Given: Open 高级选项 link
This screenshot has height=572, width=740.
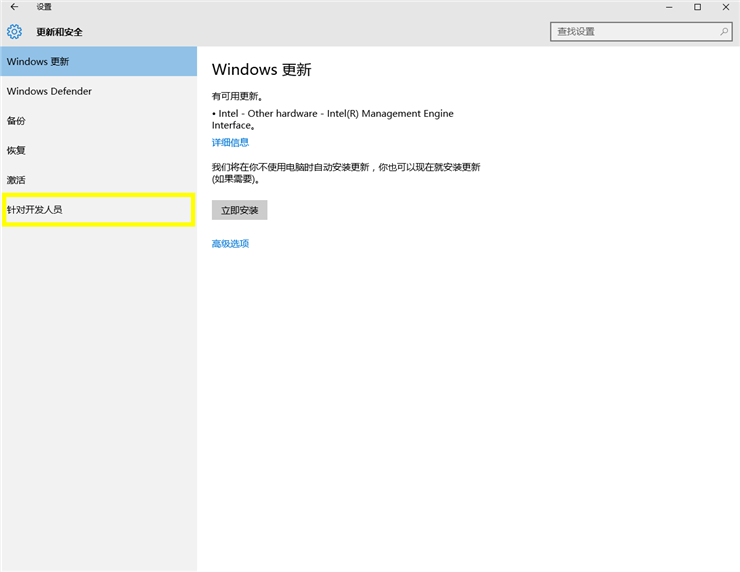Looking at the screenshot, I should click(230, 244).
